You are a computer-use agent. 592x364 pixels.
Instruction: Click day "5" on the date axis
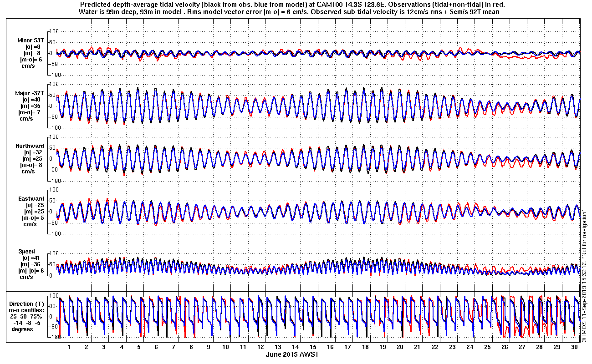139,347
